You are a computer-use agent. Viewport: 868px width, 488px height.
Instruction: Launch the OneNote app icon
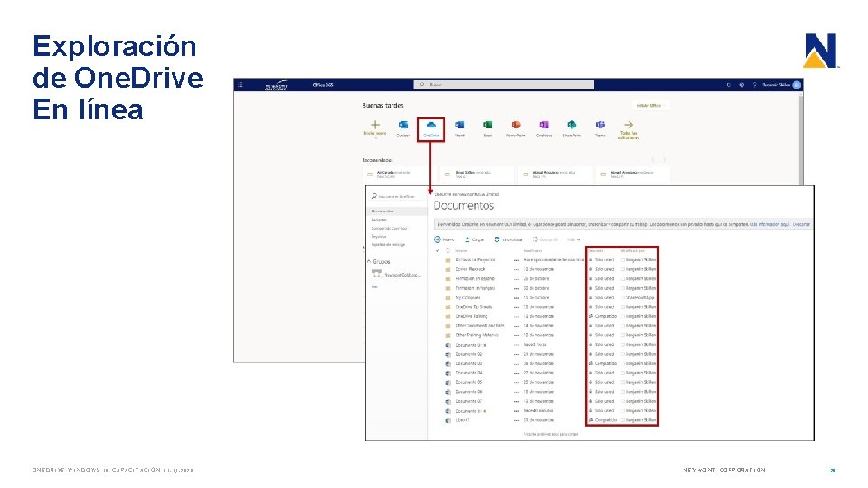(x=543, y=125)
